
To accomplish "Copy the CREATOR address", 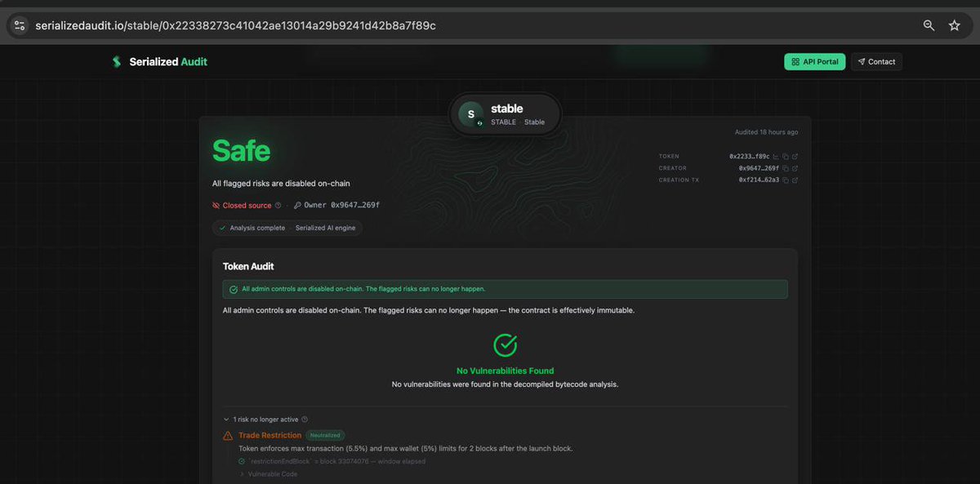I will click(x=786, y=168).
